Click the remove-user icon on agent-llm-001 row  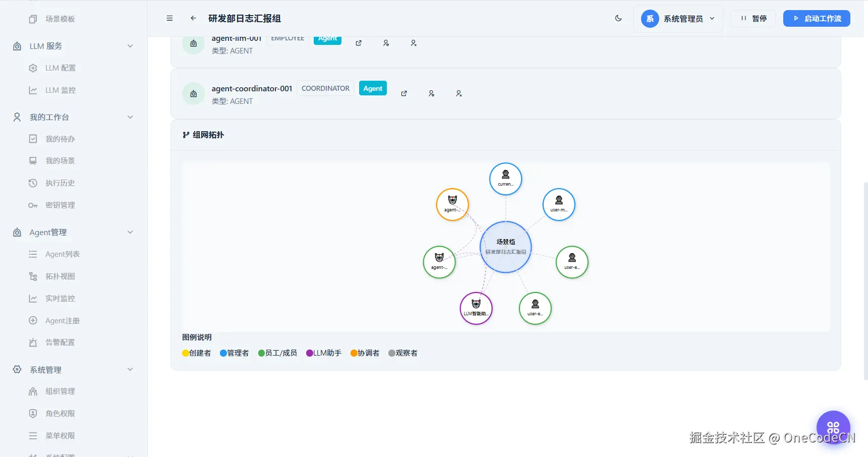(414, 43)
